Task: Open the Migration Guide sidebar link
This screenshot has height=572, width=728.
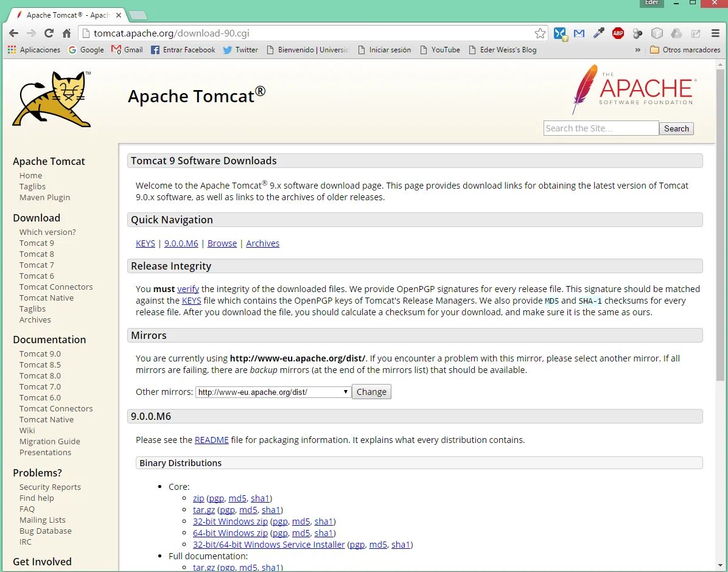Action: [50, 442]
